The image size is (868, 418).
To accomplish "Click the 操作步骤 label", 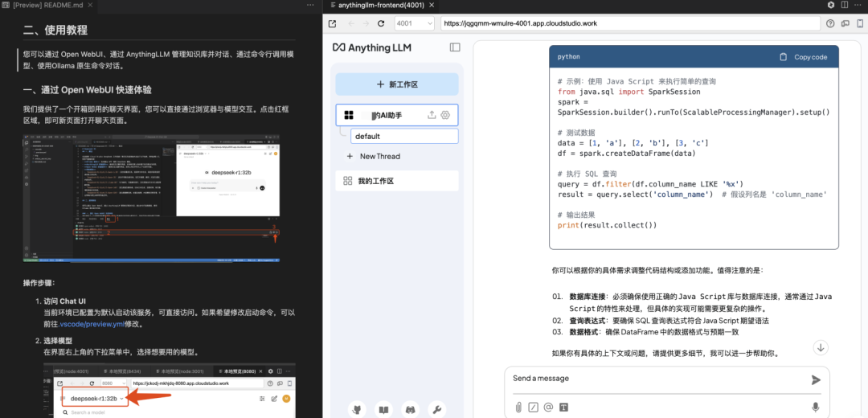I will [39, 282].
